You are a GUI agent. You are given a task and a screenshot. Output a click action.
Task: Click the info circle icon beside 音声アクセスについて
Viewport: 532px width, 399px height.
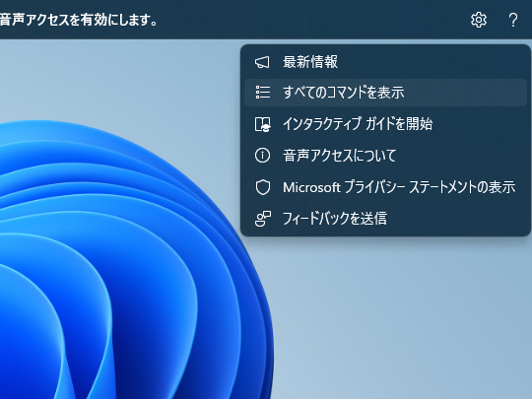262,156
